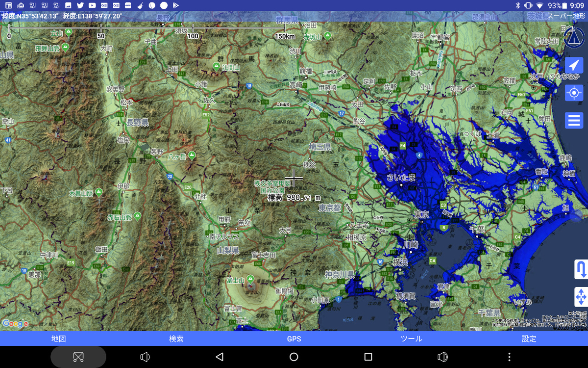Tap the volume down speaker button
The height and width of the screenshot is (368, 588).
pos(145,357)
